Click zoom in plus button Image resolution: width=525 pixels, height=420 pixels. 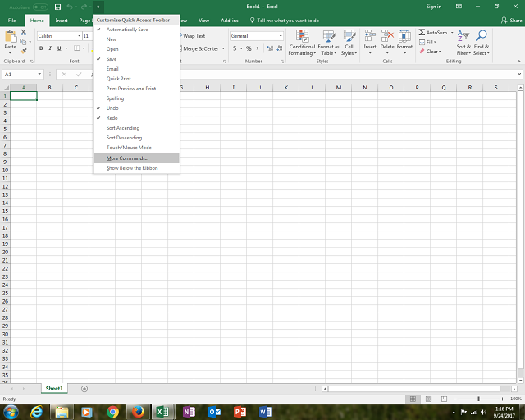click(502, 399)
